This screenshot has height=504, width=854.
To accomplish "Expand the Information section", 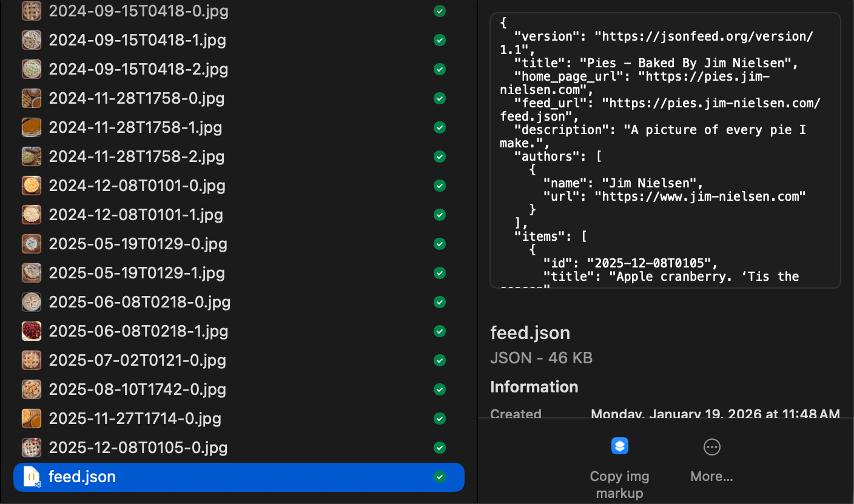I will tap(534, 387).
